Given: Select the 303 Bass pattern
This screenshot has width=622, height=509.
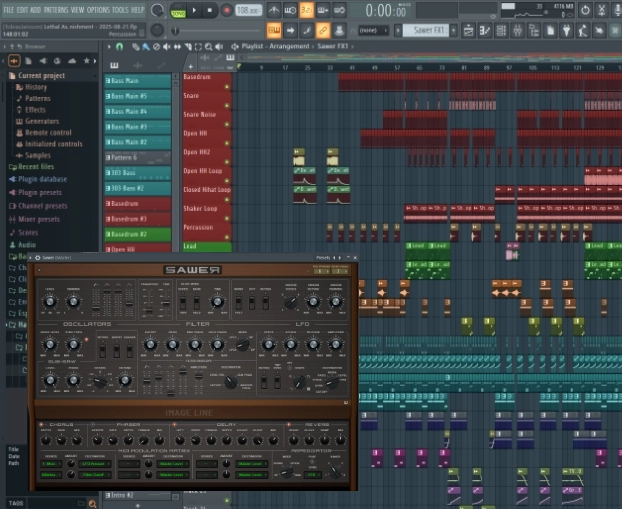Looking at the screenshot, I should click(x=138, y=173).
